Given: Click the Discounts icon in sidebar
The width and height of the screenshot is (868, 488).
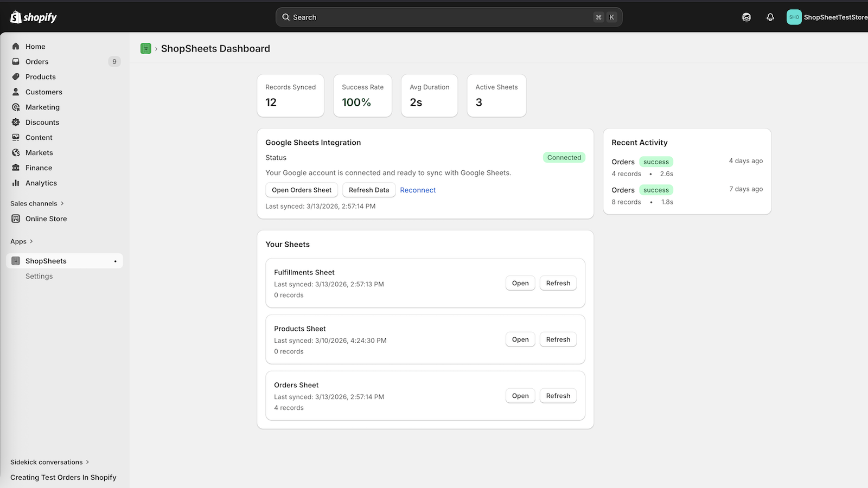Looking at the screenshot, I should pos(16,123).
